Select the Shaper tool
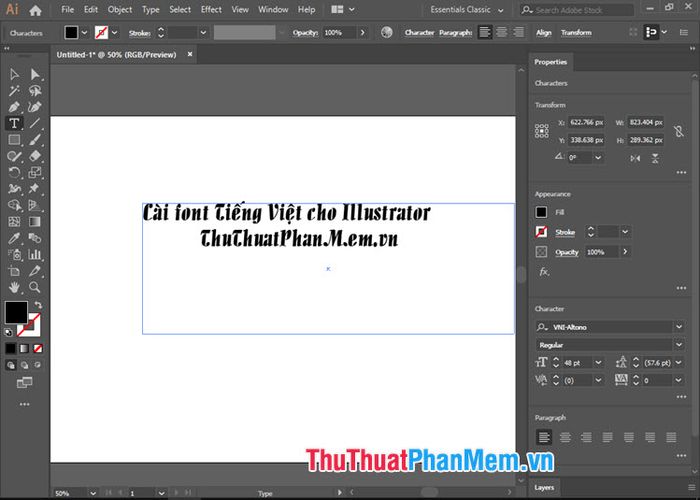 [14, 156]
